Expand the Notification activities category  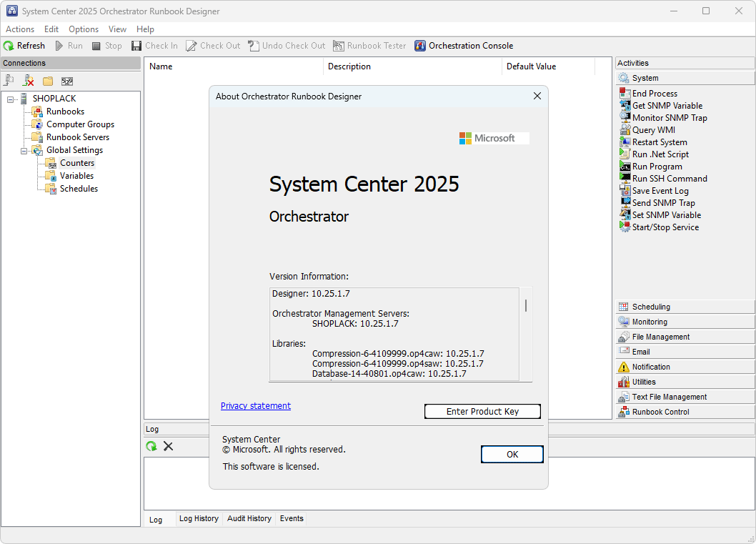pos(685,367)
